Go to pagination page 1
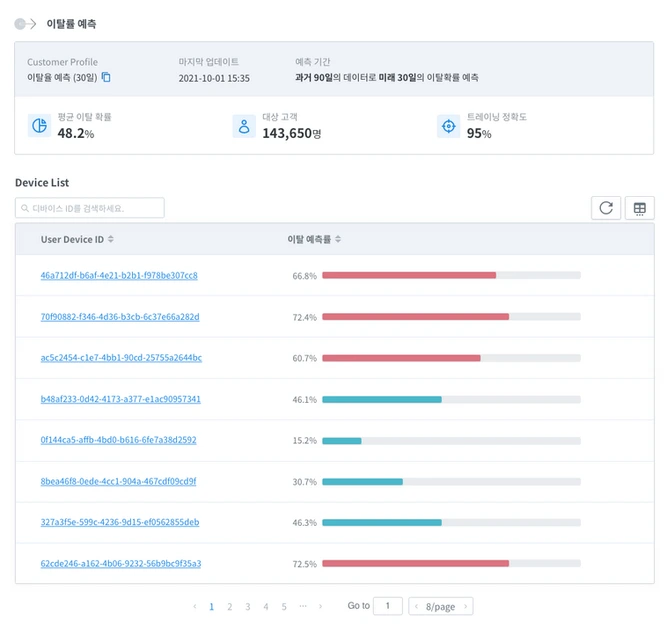 point(211,607)
